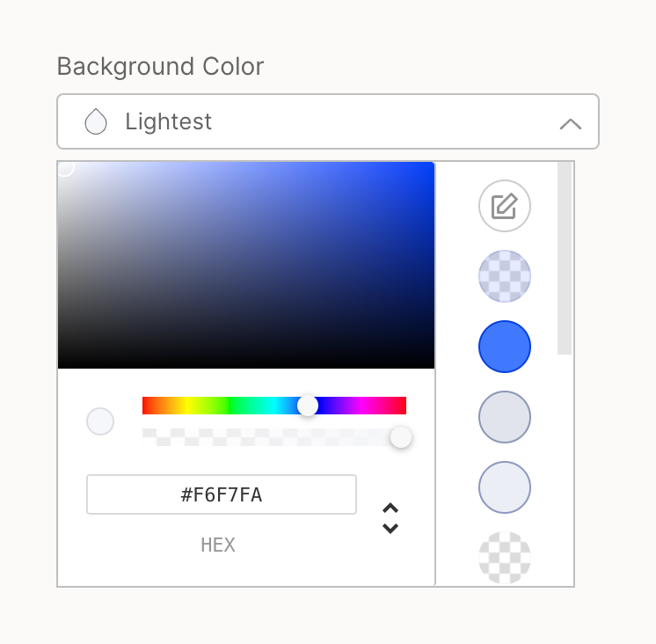Select the gray checkered transparent swatch at bottom

point(505,557)
